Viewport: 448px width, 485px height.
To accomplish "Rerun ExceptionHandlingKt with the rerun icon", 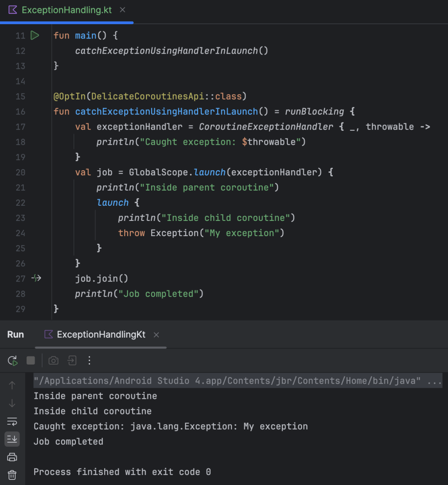I will [x=13, y=361].
